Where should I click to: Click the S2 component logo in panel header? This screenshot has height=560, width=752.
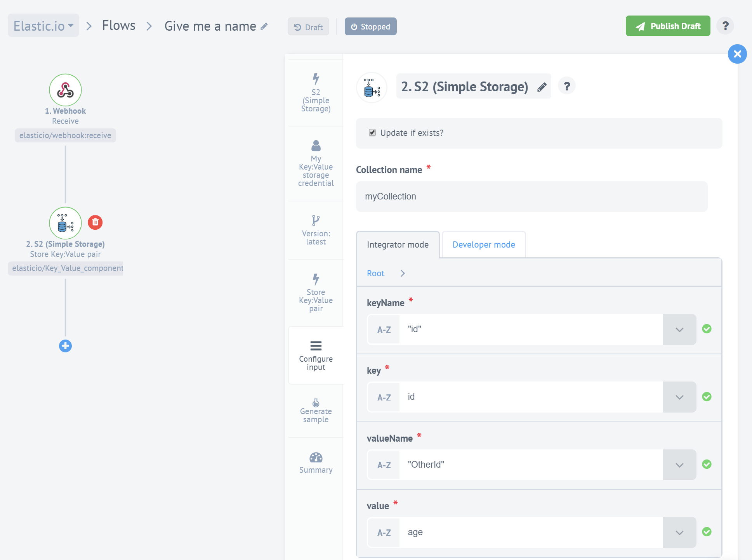(x=372, y=87)
